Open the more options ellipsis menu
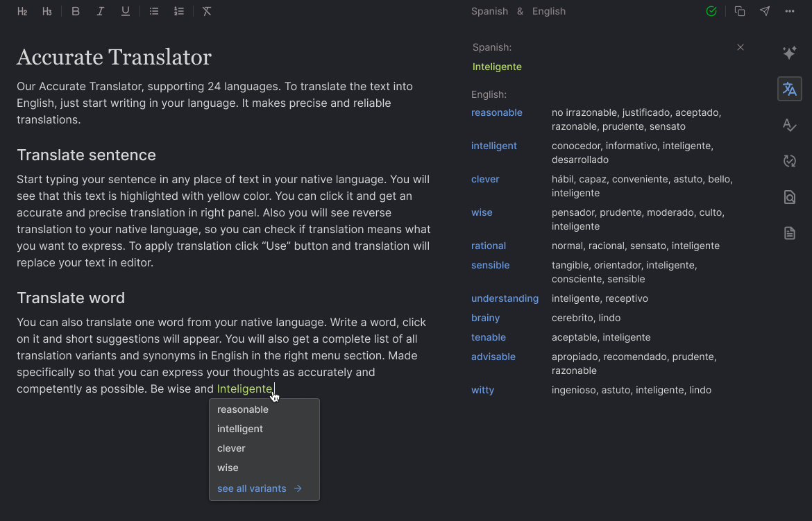Image resolution: width=812 pixels, height=521 pixels. 790,11
